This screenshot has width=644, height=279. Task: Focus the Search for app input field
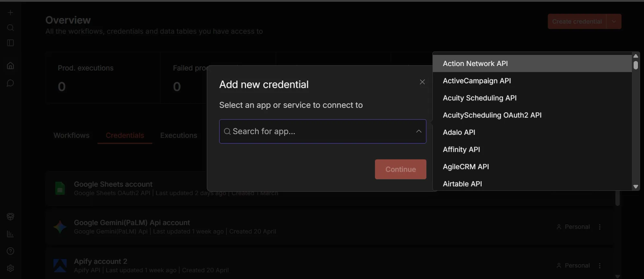[x=323, y=131]
